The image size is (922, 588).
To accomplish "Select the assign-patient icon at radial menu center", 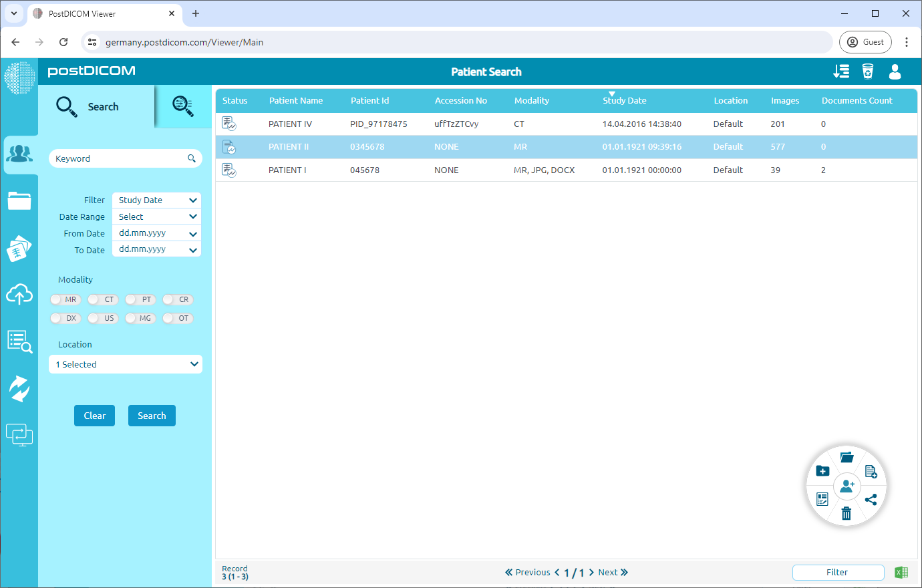I will pyautogui.click(x=847, y=486).
